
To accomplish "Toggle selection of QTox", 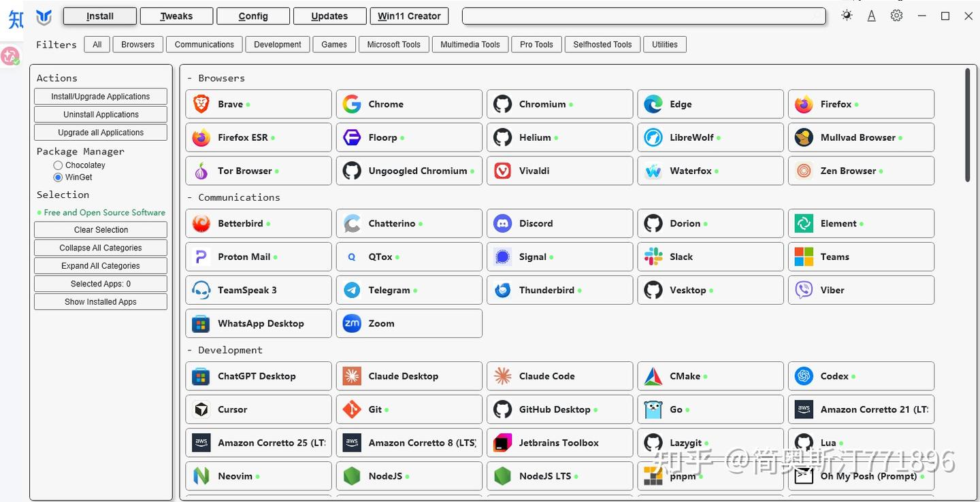I will [x=409, y=256].
